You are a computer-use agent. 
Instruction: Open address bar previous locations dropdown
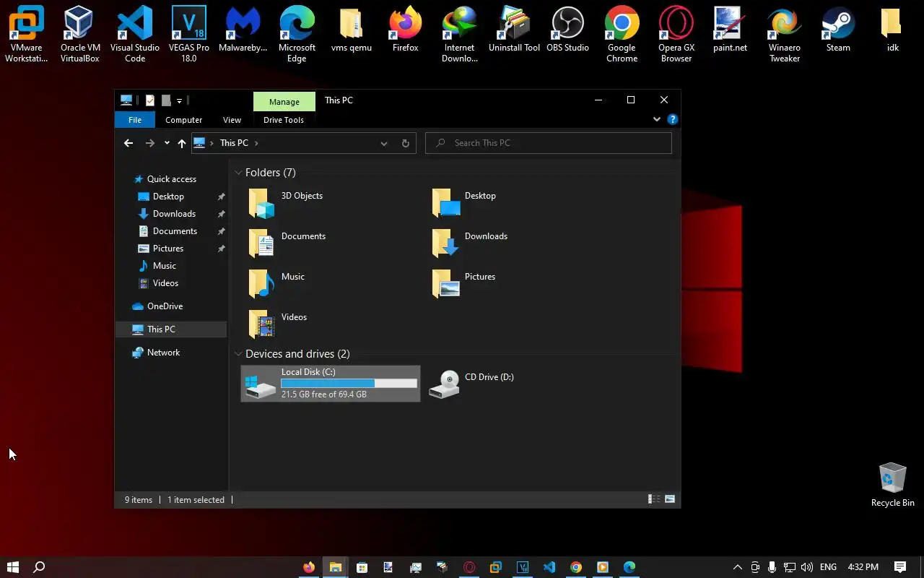[x=384, y=143]
